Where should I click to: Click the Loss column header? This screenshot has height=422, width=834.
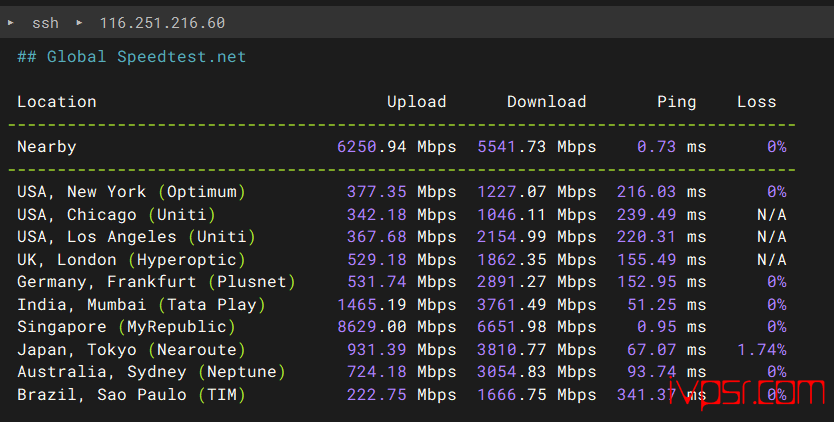tap(756, 102)
